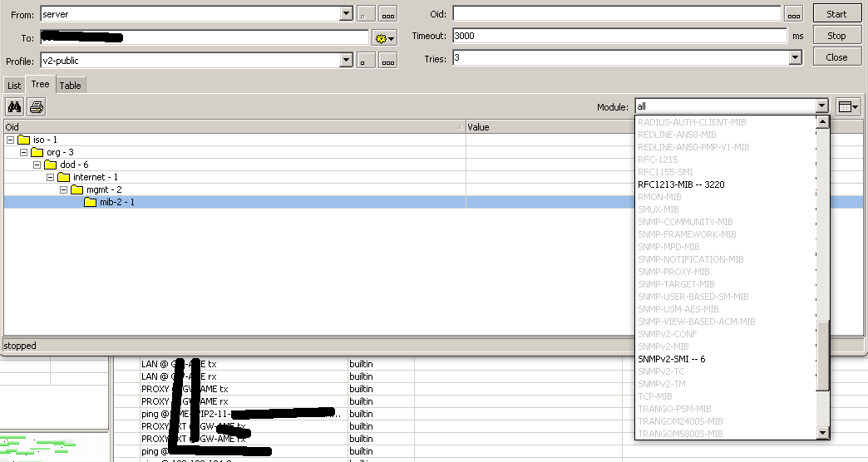Switch to the Tree tab
This screenshot has width=868, height=462.
(40, 84)
